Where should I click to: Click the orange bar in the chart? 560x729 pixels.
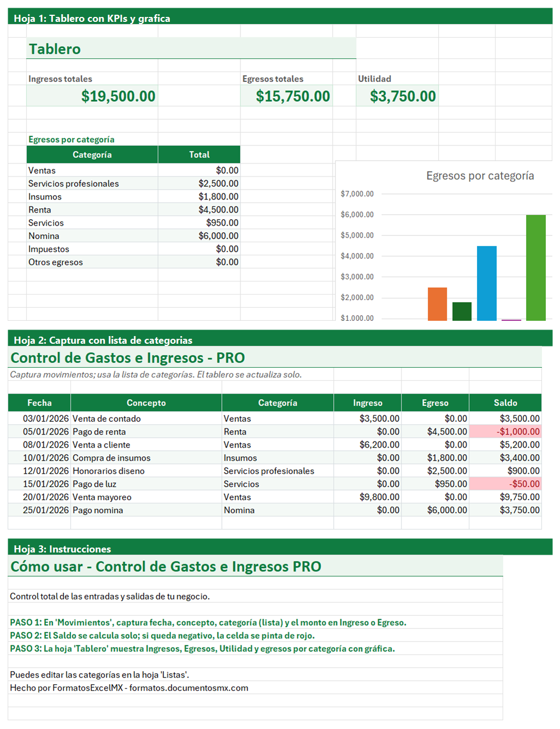437,304
